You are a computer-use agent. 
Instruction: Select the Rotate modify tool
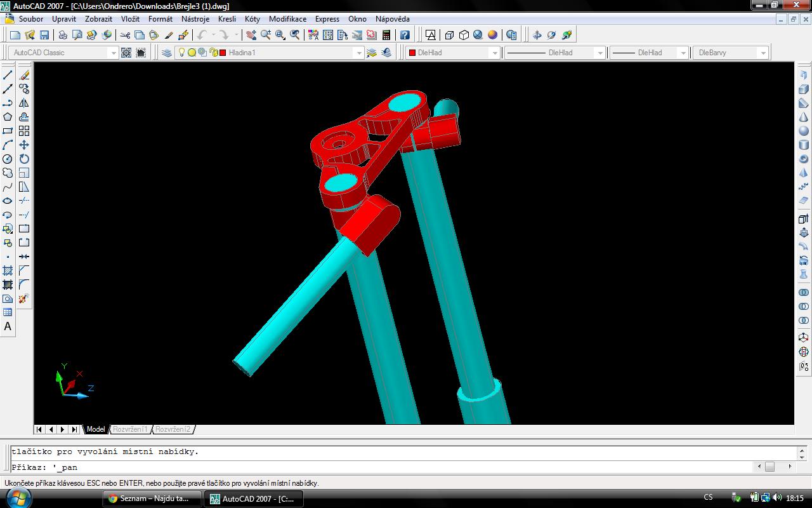[x=24, y=159]
